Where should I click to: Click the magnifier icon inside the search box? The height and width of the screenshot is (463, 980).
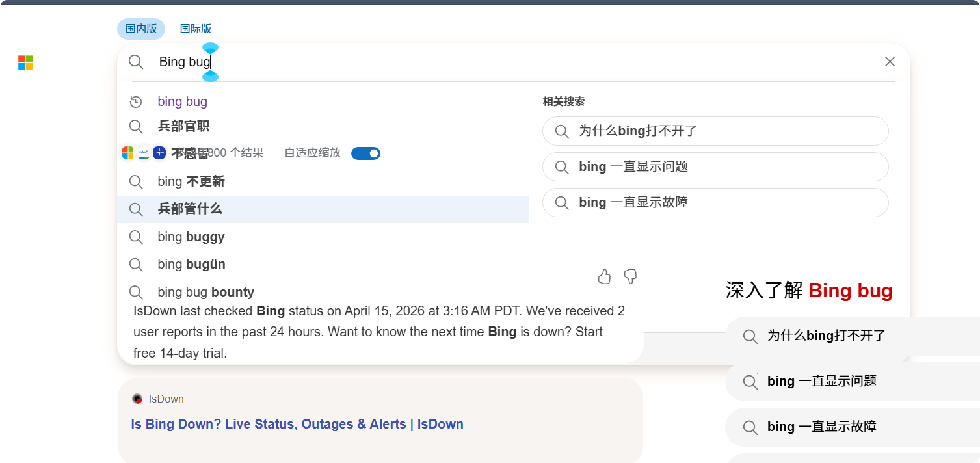point(136,62)
